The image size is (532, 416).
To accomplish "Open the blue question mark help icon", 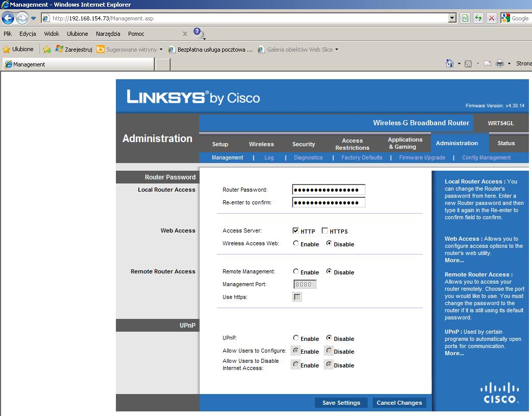I will [x=198, y=32].
